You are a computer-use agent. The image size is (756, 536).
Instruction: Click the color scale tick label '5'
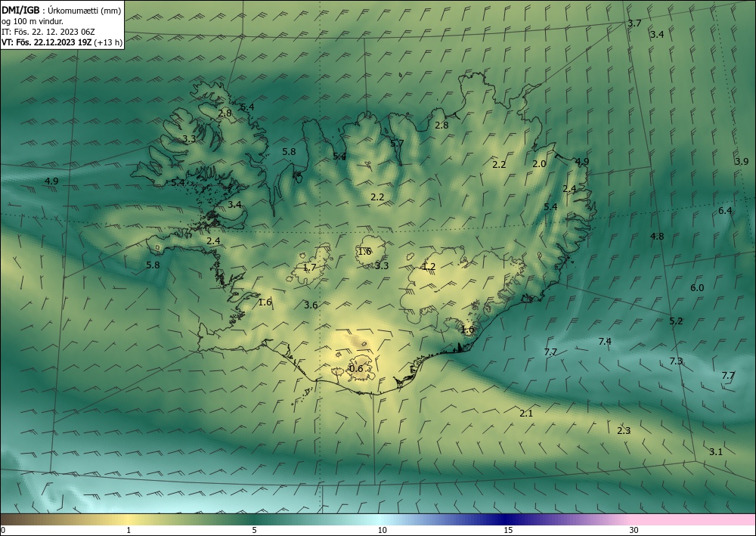(254, 530)
